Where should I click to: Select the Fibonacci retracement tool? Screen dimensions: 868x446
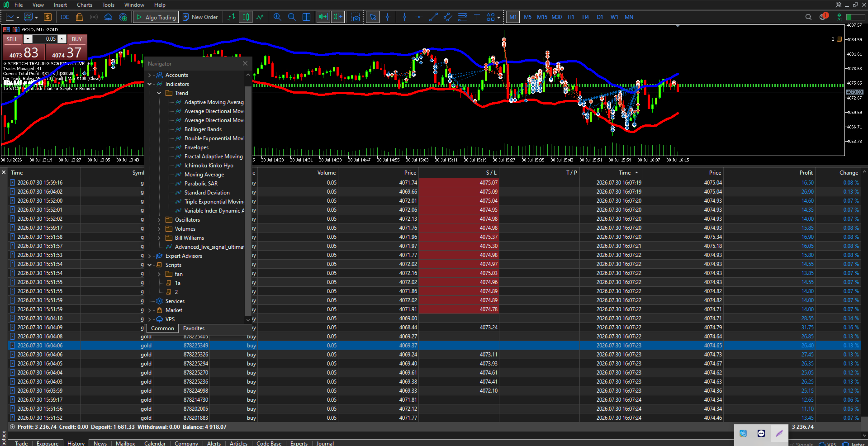(462, 17)
